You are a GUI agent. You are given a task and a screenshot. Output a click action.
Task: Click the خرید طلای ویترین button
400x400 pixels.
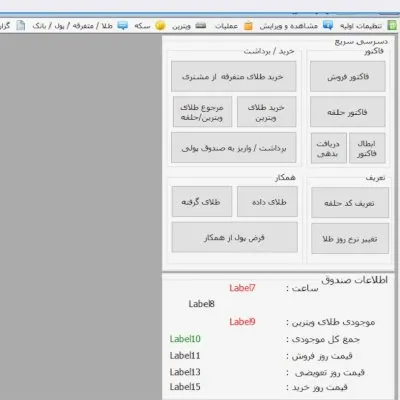click(266, 112)
